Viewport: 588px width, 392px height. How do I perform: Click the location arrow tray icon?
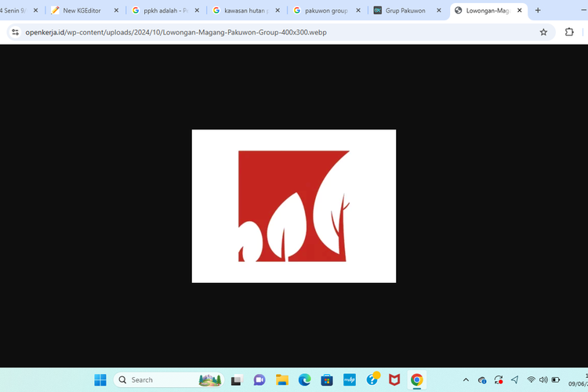click(515, 380)
